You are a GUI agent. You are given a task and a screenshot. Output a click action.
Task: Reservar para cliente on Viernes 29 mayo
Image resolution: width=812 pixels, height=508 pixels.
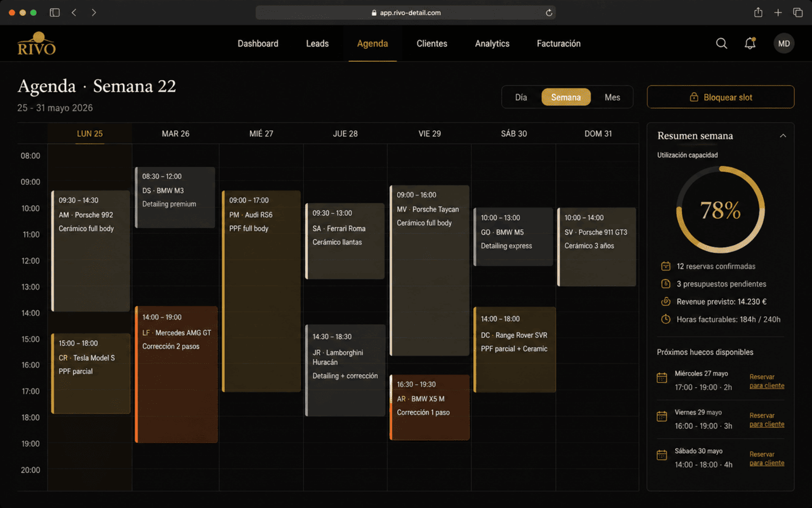766,420
